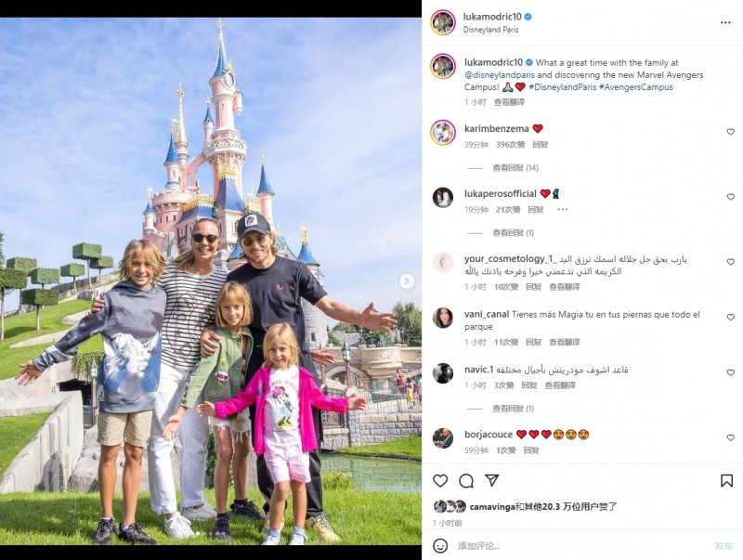Like borjacouce's comment
Viewport: 743px width, 560px height.
(731, 437)
